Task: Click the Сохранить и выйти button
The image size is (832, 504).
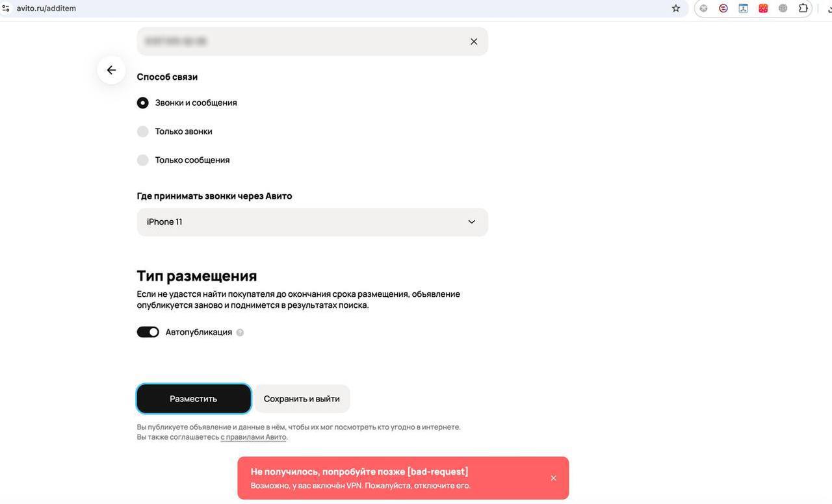Action: tap(302, 399)
